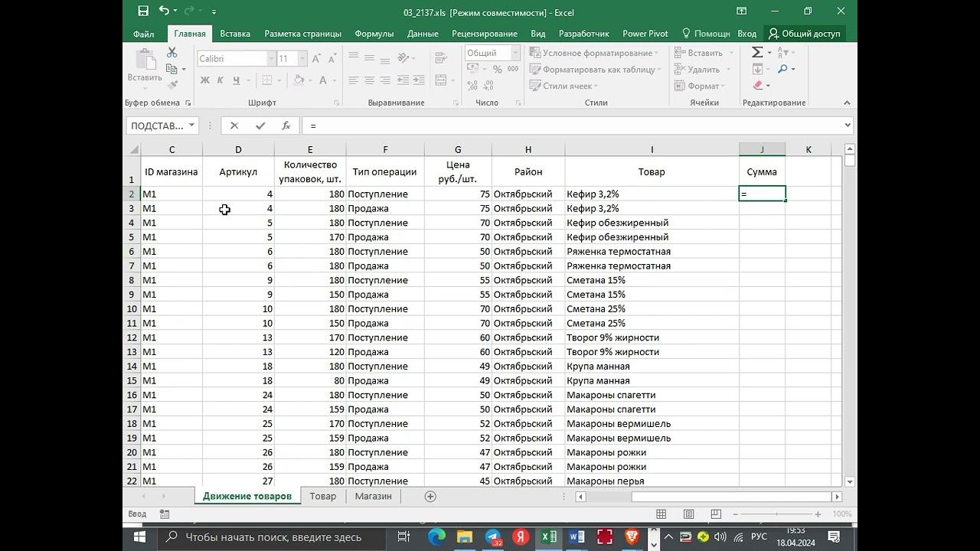Image resolution: width=980 pixels, height=551 pixels.
Task: Open the Общий number format dropdown
Action: coord(516,53)
